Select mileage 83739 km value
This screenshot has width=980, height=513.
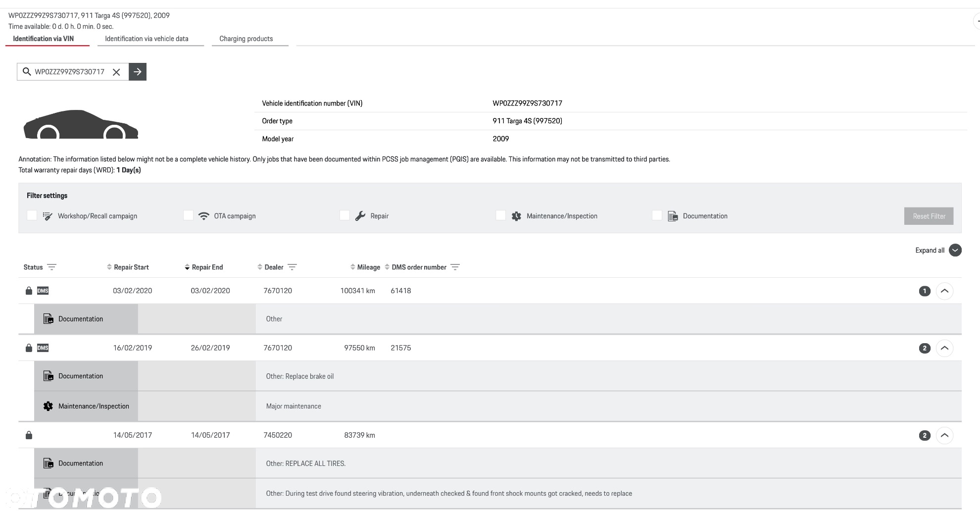pos(359,435)
